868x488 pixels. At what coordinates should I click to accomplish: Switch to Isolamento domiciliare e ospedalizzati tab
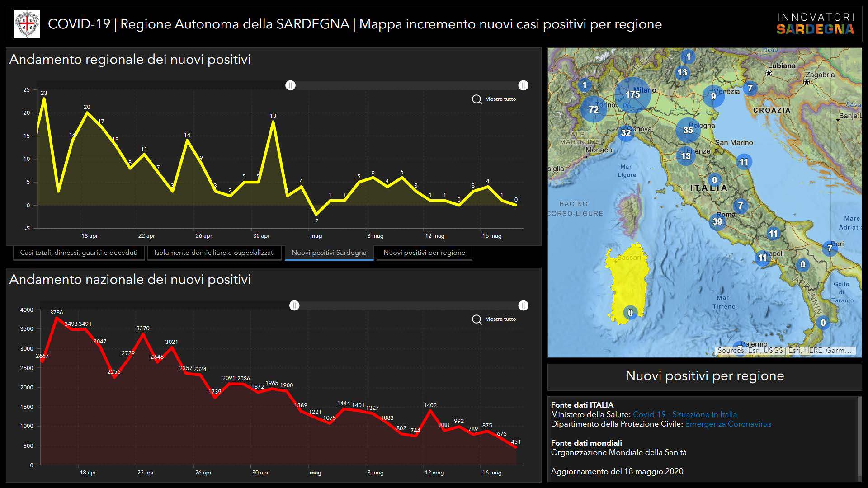[x=214, y=253]
